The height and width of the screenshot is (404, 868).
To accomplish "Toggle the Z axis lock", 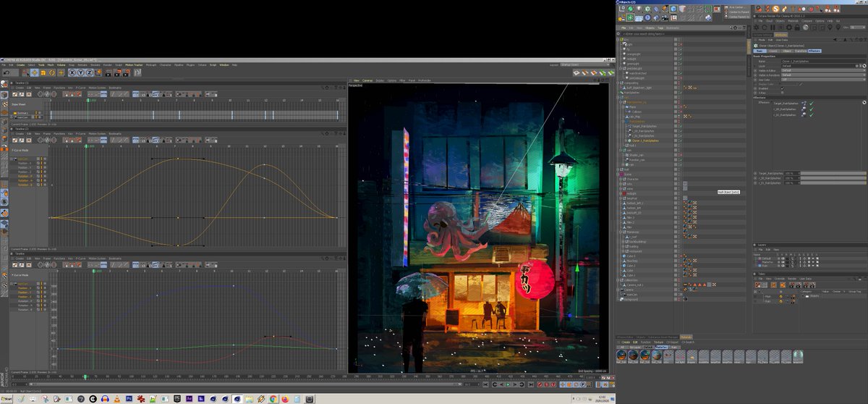I will 90,73.
